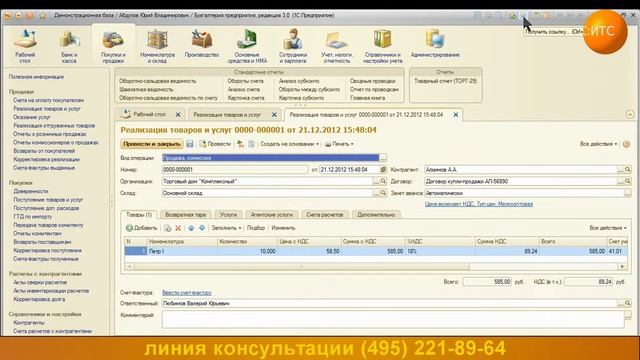This screenshot has width=640, height=360.
Task: Click the Ввести счет-фактуру link
Action: point(187,293)
